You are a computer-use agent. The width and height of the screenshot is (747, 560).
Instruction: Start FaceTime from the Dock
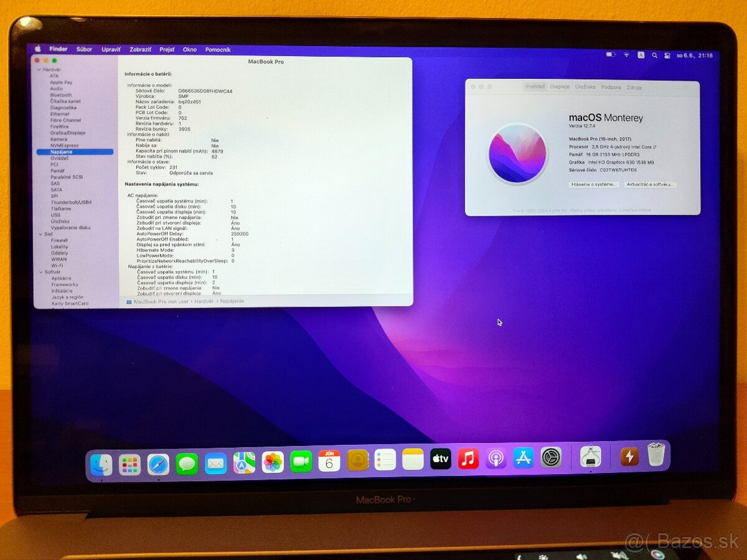point(301,462)
